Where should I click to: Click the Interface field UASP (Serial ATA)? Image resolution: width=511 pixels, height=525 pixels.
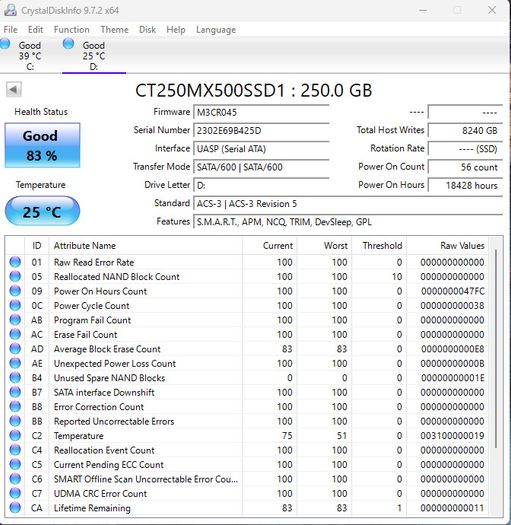tap(261, 149)
